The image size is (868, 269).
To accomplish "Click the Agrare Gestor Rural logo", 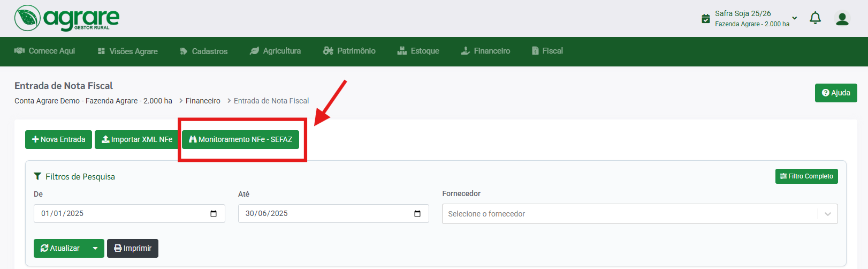I will 67,18.
